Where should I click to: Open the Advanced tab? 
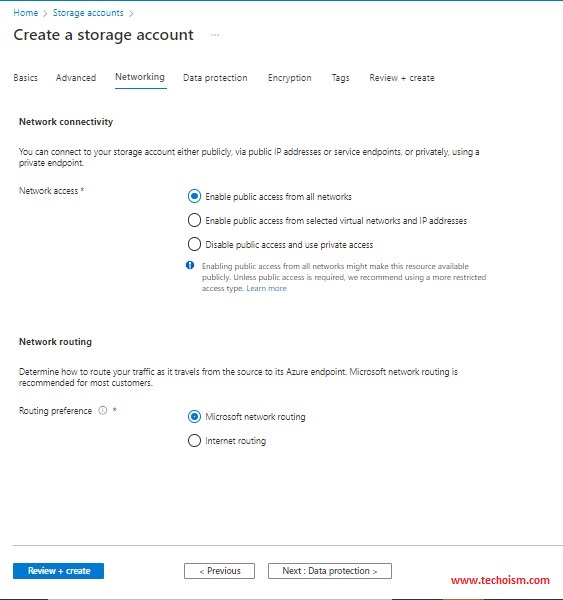(x=76, y=78)
